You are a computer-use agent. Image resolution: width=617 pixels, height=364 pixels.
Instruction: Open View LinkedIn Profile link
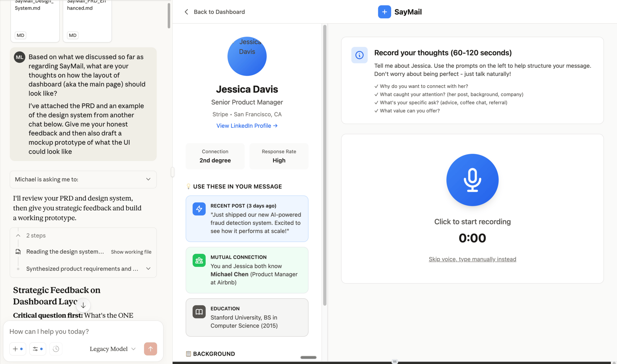tap(247, 126)
